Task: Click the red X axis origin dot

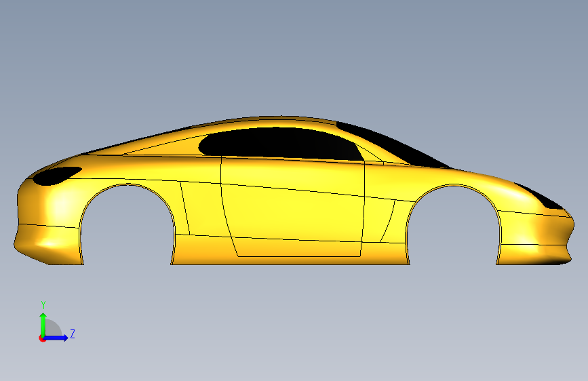Action: coord(42,338)
